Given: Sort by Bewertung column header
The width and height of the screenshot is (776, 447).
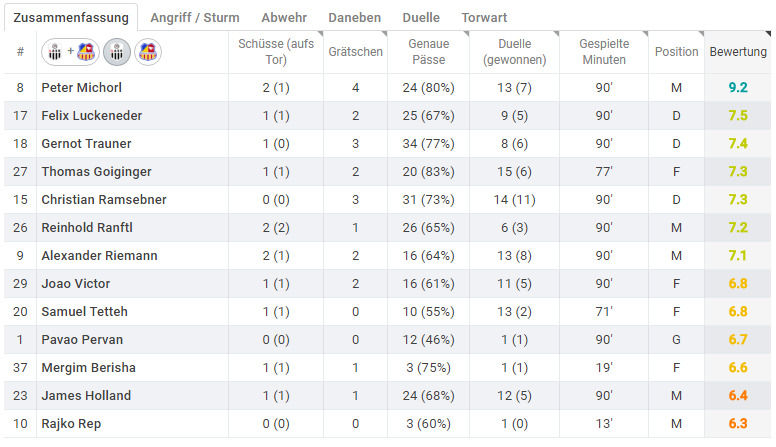Looking at the screenshot, I should 737,52.
